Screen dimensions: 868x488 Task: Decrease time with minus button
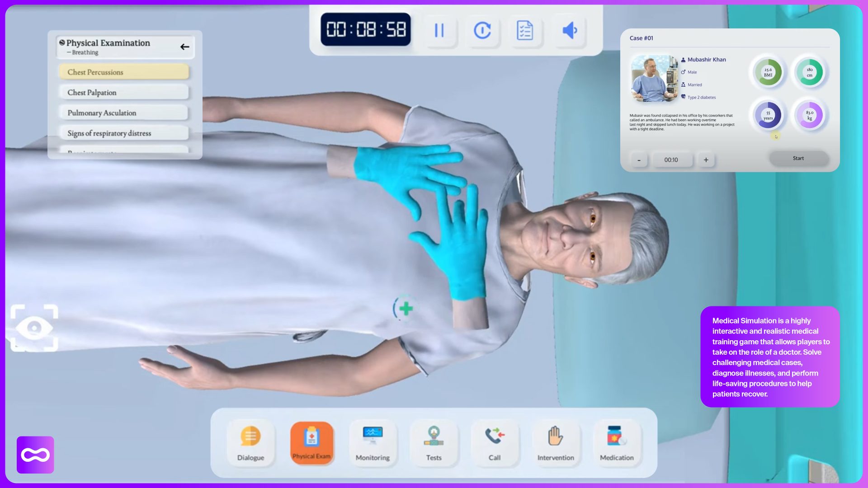[639, 160]
